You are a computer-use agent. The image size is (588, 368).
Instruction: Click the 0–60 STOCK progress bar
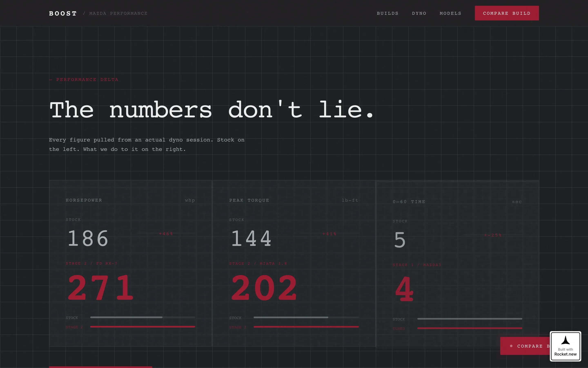pos(470,319)
